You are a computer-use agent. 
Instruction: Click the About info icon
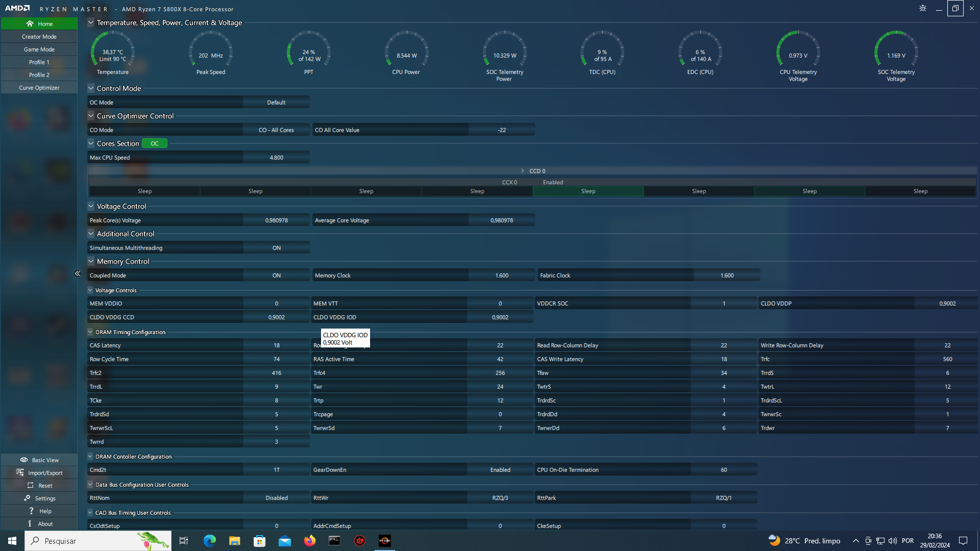[30, 523]
